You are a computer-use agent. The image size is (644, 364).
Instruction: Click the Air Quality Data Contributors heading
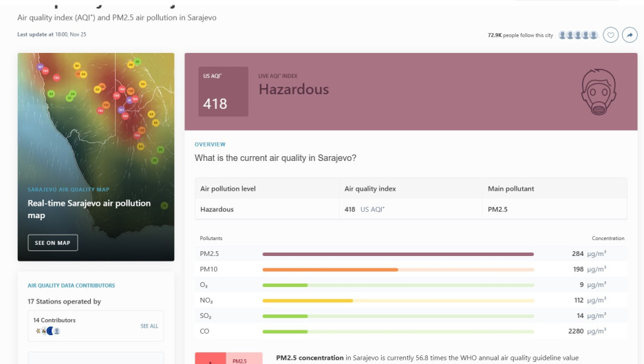tap(71, 285)
